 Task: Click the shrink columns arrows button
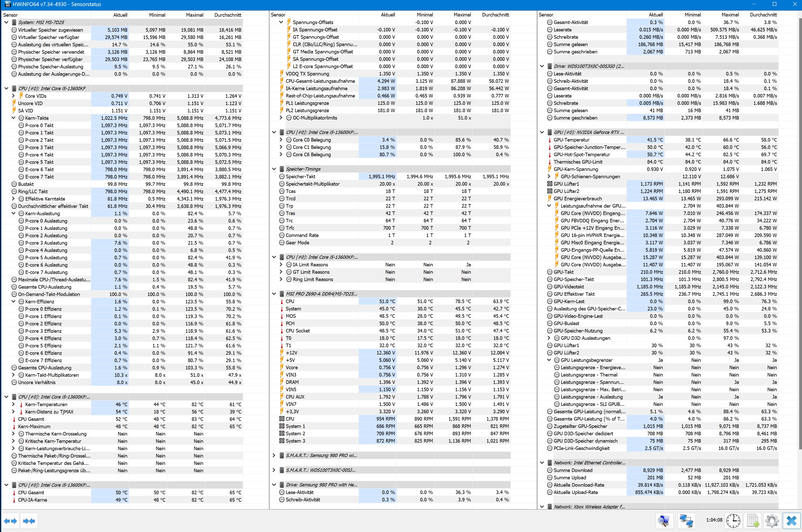[29, 521]
